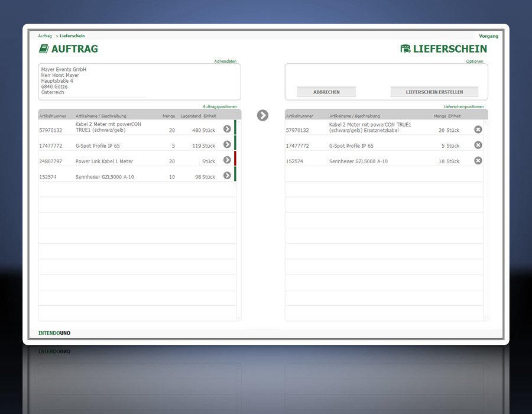Click LIEFERSCHEIN ERSTELLEN button

434,92
